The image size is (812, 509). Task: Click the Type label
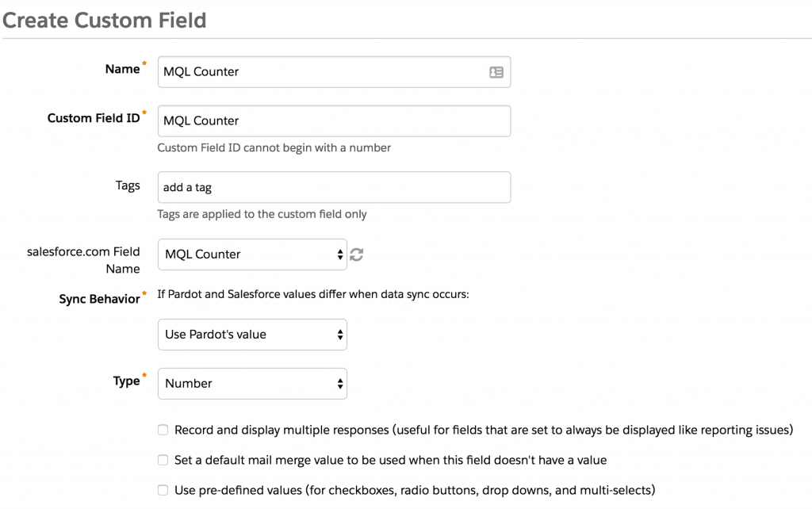[127, 381]
